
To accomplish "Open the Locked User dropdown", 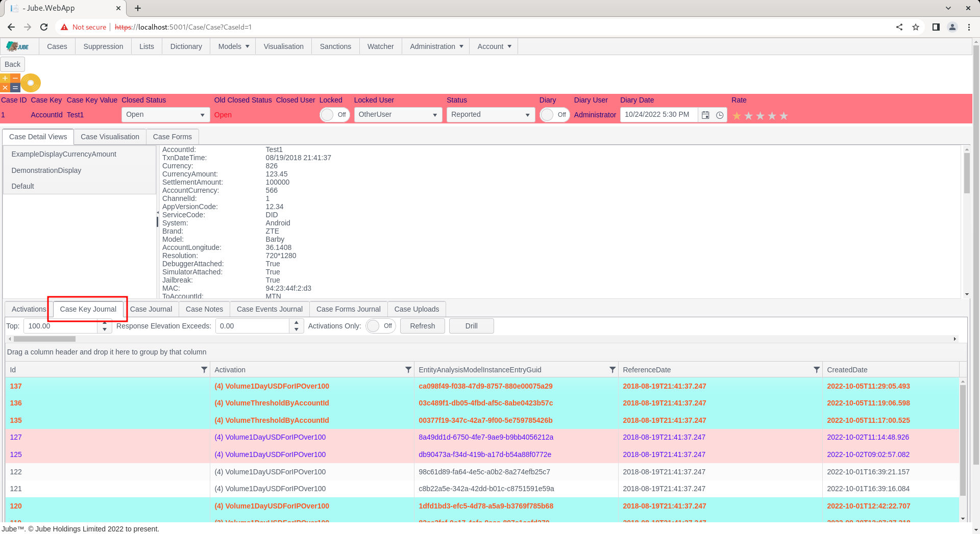I will point(398,115).
